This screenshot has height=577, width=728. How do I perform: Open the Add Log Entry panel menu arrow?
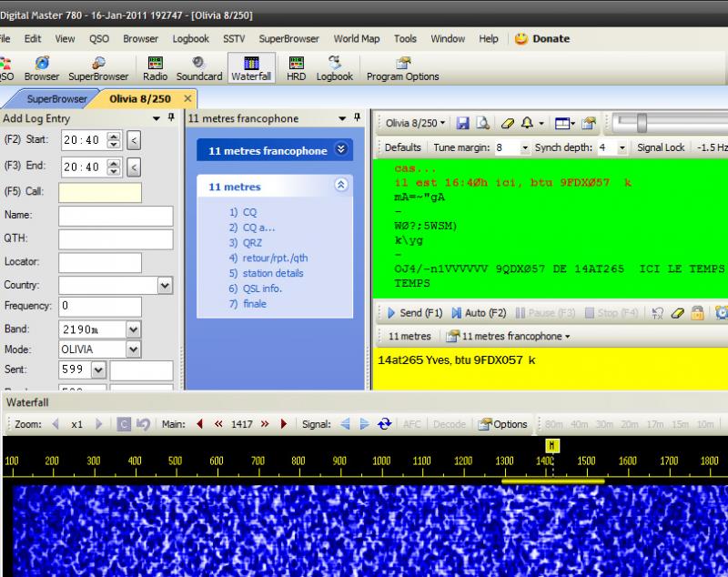coord(157,119)
